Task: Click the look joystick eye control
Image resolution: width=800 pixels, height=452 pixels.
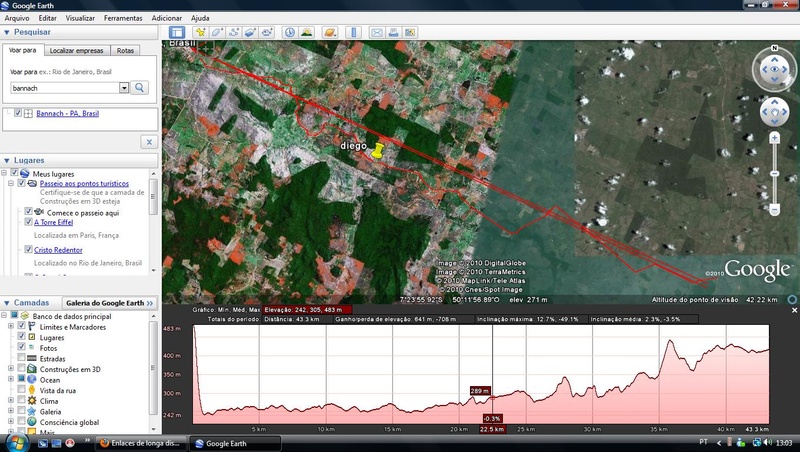Action: [x=774, y=69]
